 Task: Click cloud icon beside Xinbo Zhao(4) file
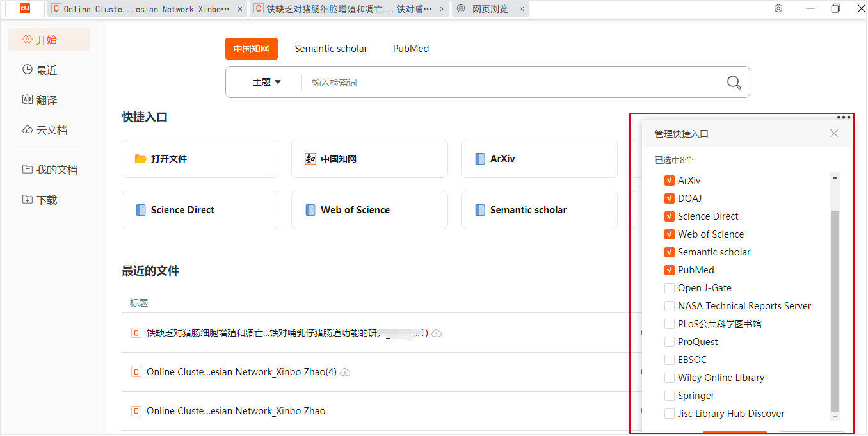click(345, 372)
